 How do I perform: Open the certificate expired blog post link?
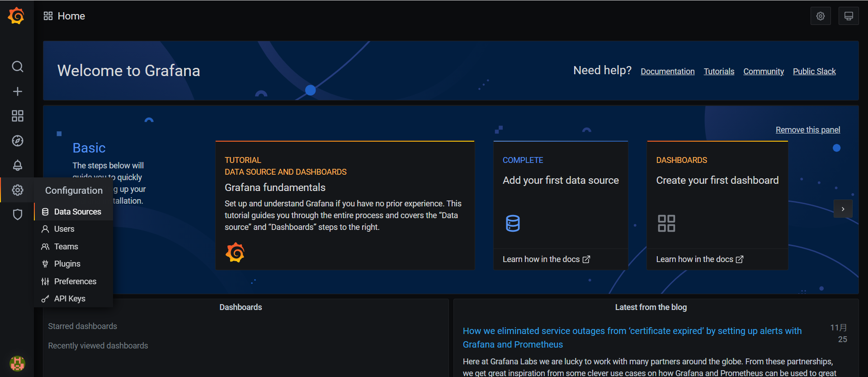point(632,338)
